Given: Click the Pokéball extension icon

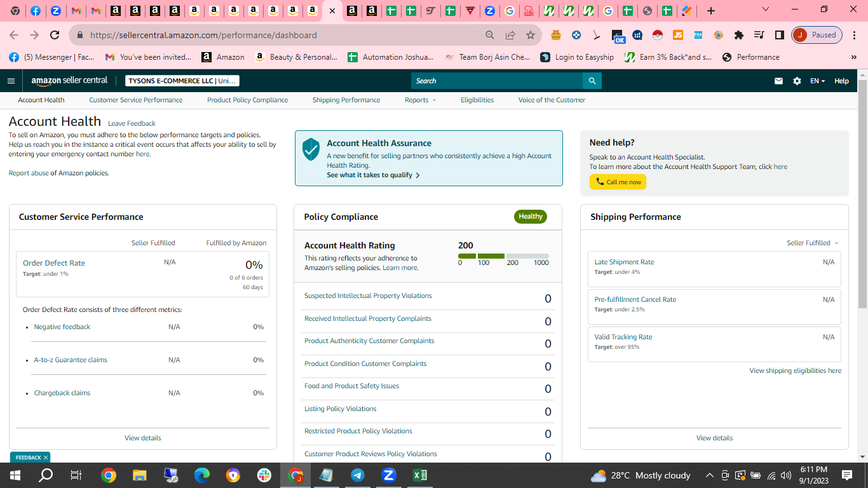Looking at the screenshot, I should coord(658,35).
